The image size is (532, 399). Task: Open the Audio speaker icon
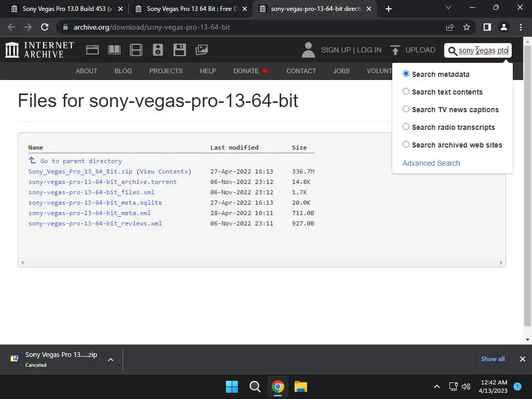coord(158,50)
